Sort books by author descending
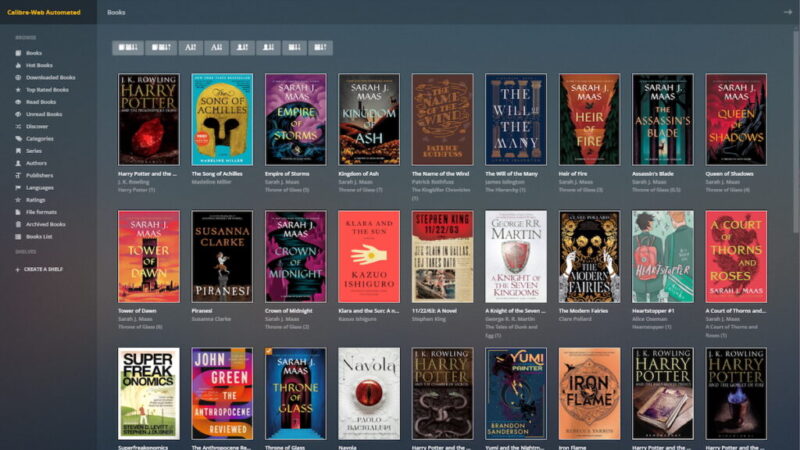The width and height of the screenshot is (800, 450). 268,48
